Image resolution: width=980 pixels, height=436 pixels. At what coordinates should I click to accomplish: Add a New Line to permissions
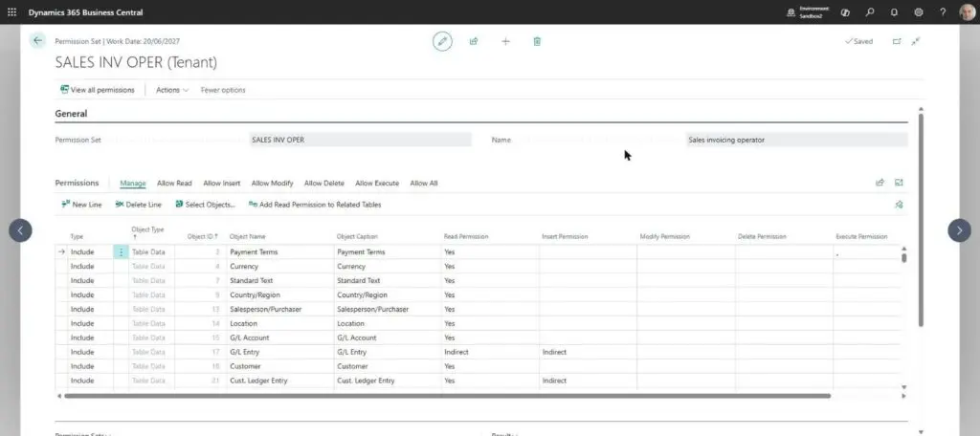[81, 205]
